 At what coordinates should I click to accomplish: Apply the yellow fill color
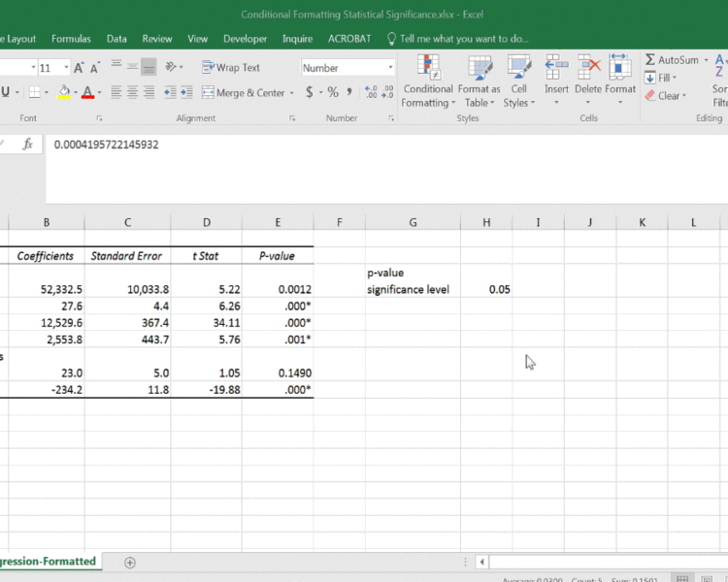(x=64, y=93)
